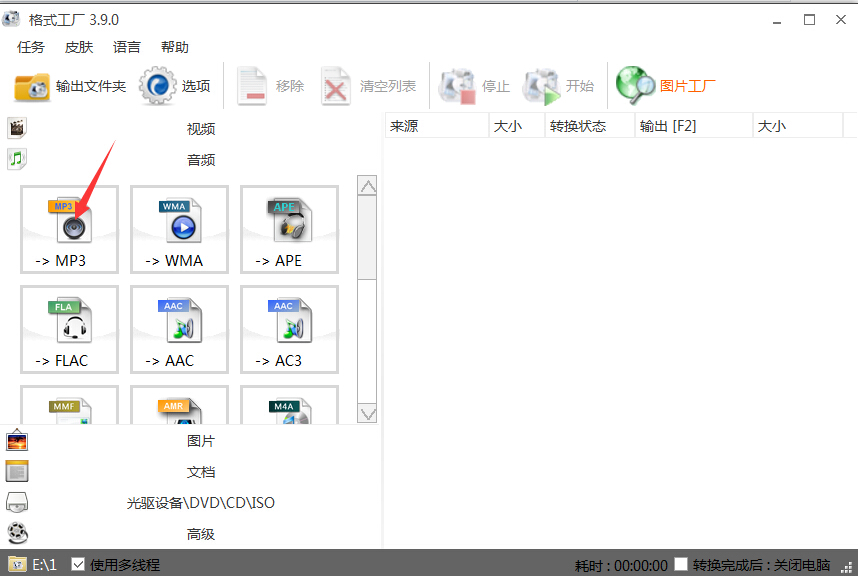This screenshot has height=576, width=858.
Task: Choose the MMF format icon
Action: 69,405
